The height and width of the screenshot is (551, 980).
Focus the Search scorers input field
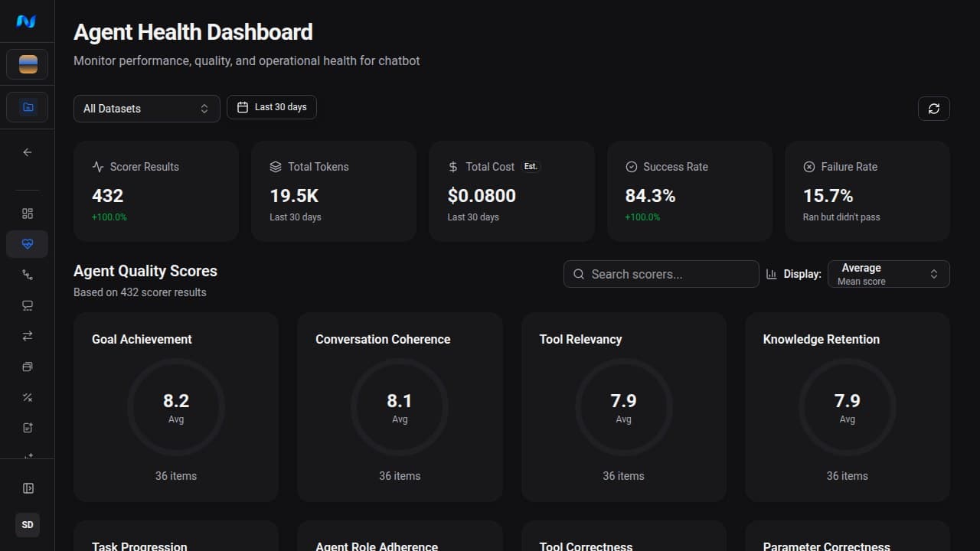pos(661,274)
